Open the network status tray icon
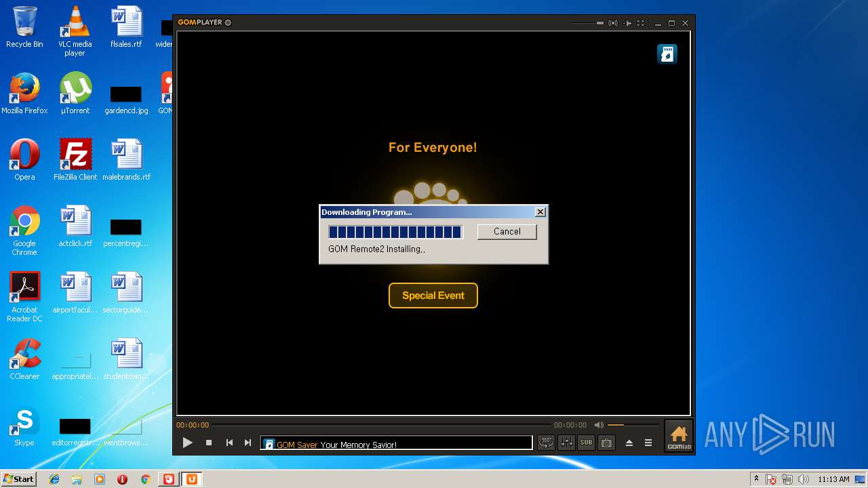The image size is (868, 488). coord(787,479)
